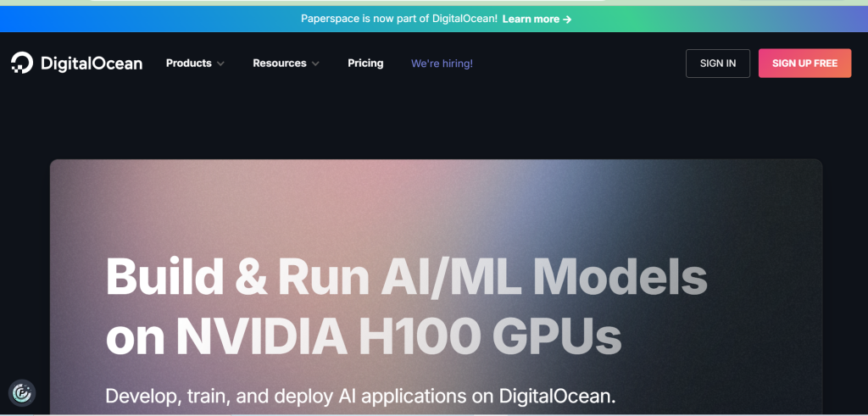Image resolution: width=868 pixels, height=416 pixels.
Task: Open the We're hiring! link
Action: [x=442, y=64]
